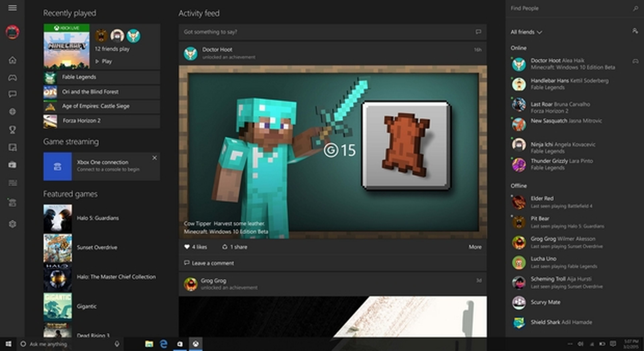Screen dimensions: 644x351
Task: Click the Got something to say field
Action: pos(333,32)
